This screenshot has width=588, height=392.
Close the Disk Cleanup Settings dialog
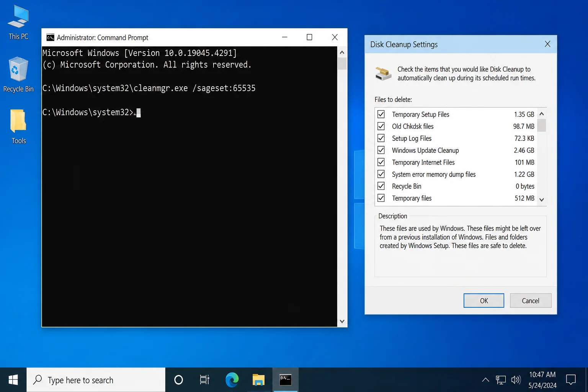[x=547, y=44]
